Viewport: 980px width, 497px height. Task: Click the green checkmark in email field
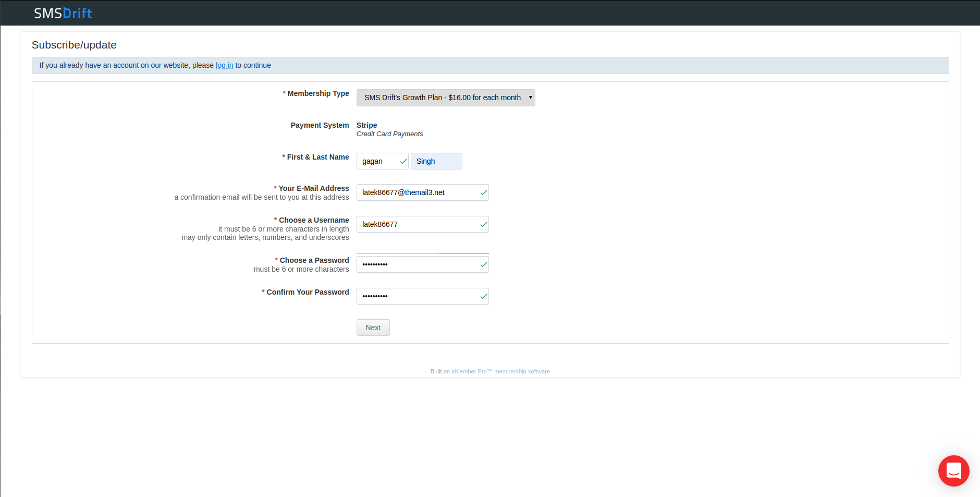click(484, 192)
